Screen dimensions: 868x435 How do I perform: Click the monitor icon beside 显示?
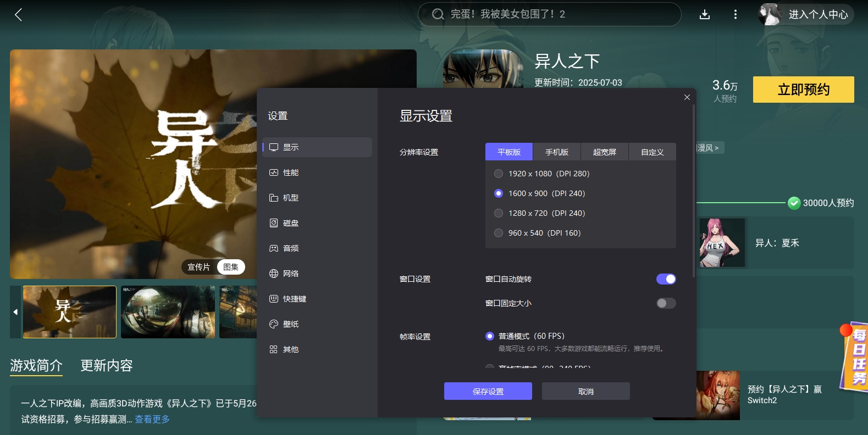[274, 147]
